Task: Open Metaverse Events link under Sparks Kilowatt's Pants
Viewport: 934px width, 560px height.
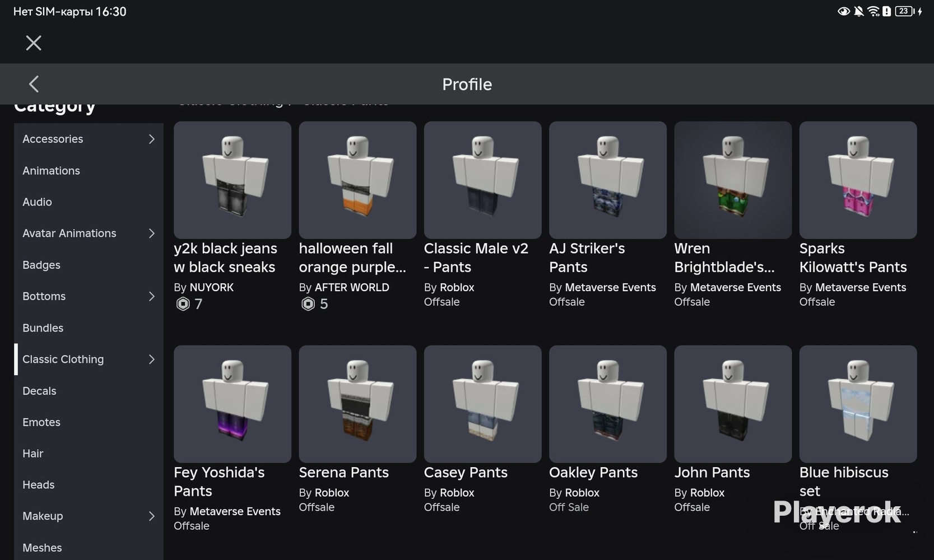Action: [861, 287]
